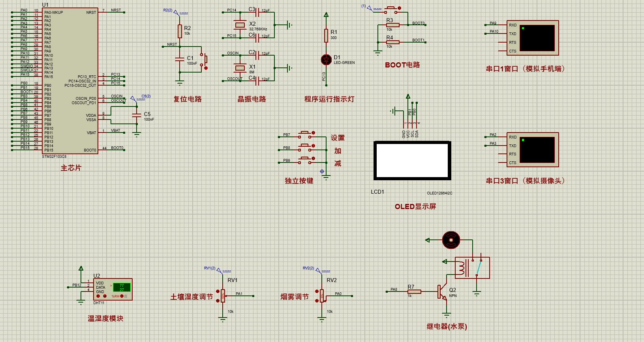
Task: Click the DHT11 green value display
Action: [122, 287]
